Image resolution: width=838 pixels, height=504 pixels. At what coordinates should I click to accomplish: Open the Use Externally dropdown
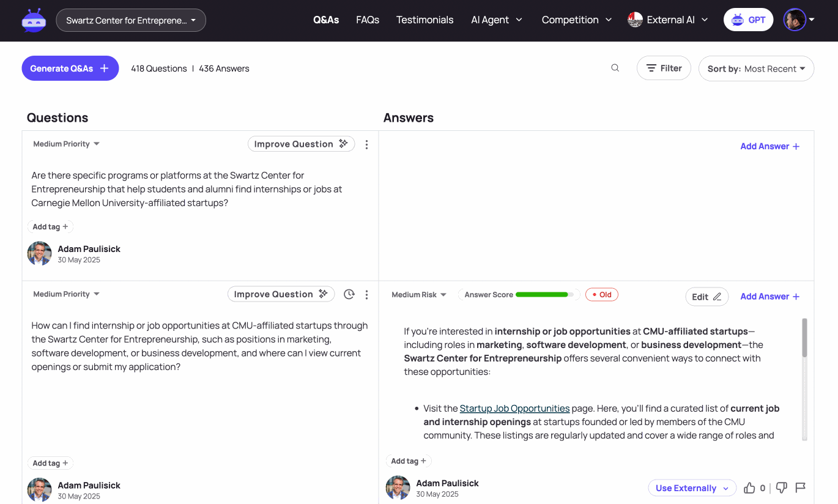tap(692, 488)
